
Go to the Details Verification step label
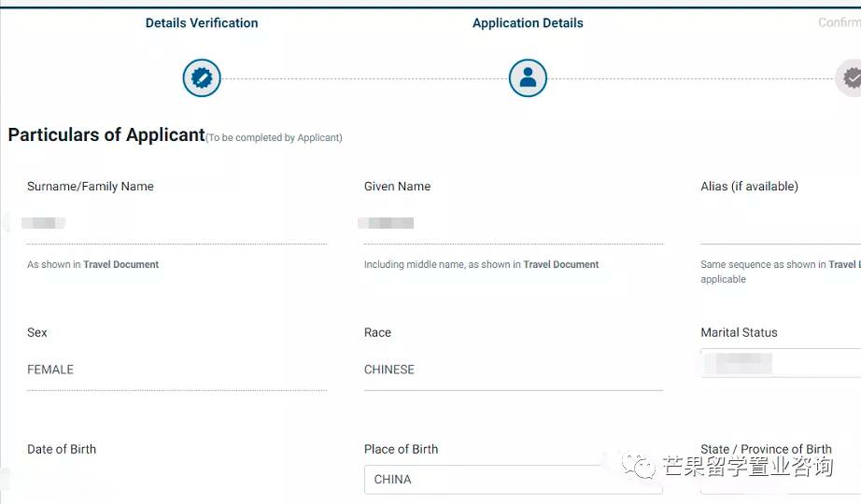202,22
